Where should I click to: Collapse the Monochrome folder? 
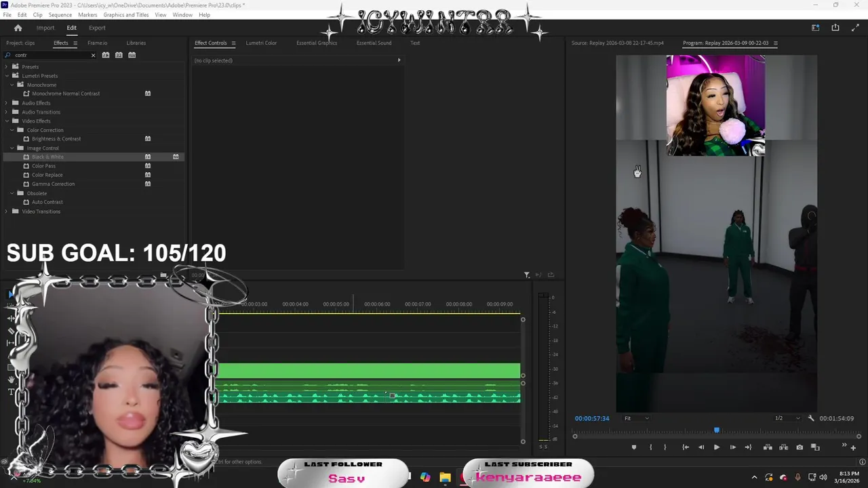point(12,85)
